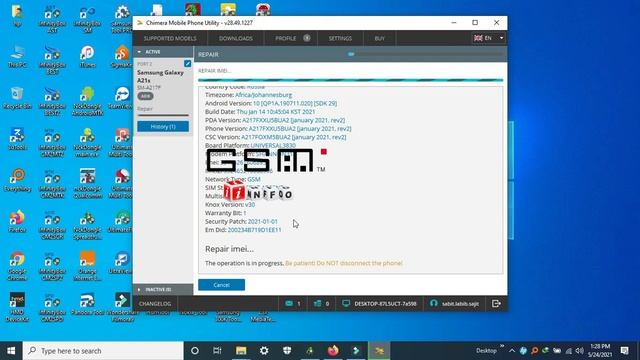Open the CHANGELOG panel
This screenshot has width=640, height=360.
(155, 304)
